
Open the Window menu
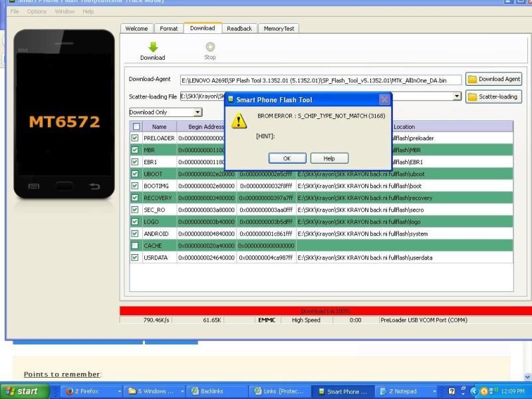(65, 11)
